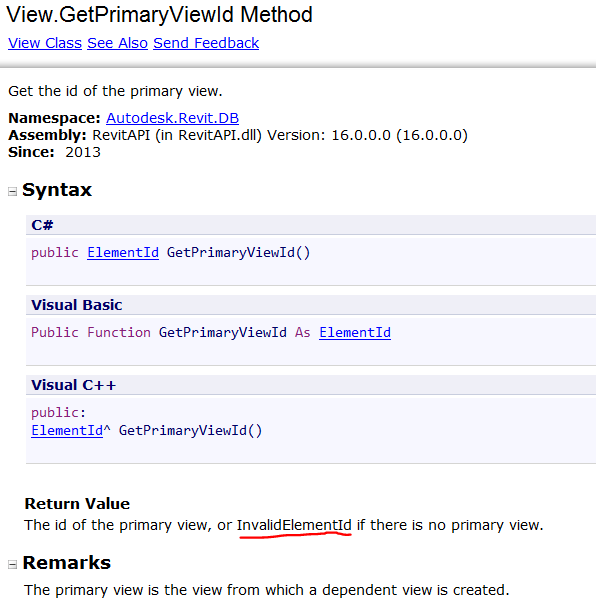
Task: Select the Visual Basic code block header
Action: [311, 305]
